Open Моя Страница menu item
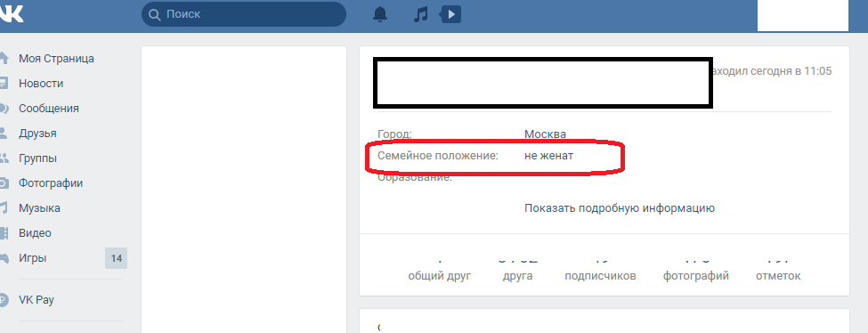Screen dimensions: 868x333 (x=56, y=59)
